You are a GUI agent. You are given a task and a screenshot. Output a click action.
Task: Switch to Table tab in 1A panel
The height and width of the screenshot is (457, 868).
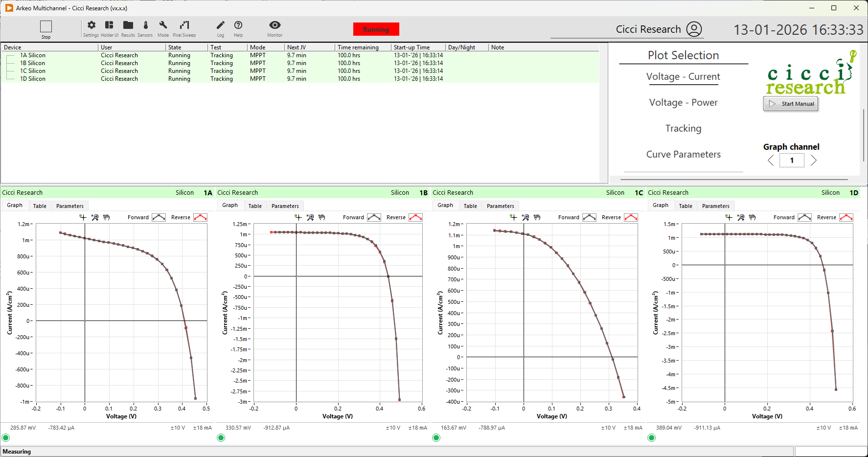point(40,206)
